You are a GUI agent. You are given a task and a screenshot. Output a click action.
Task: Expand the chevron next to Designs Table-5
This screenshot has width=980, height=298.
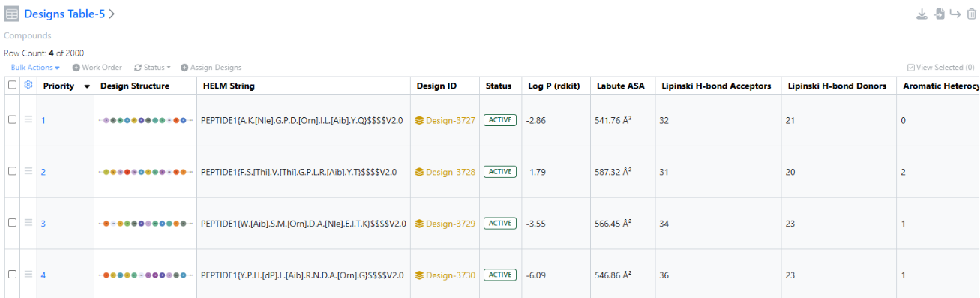pos(112,14)
